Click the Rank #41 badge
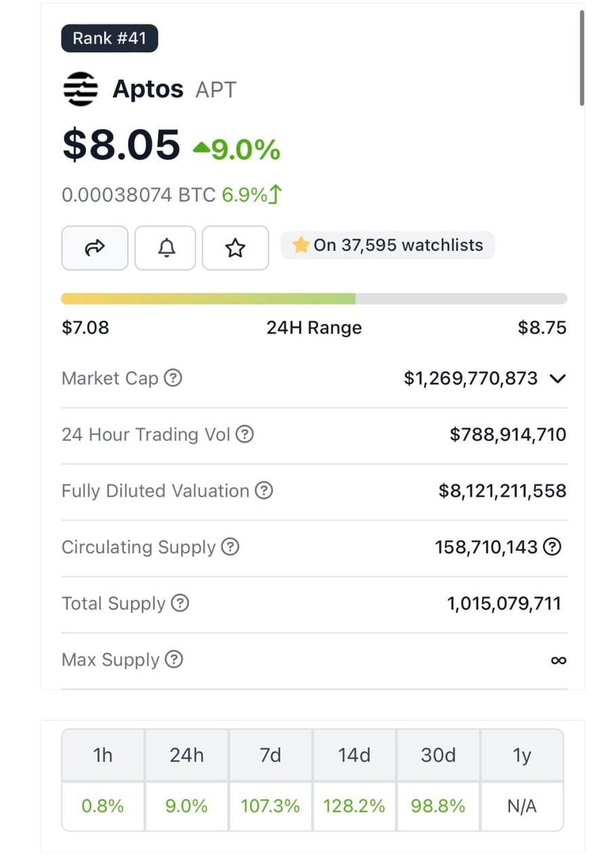This screenshot has height=868, width=614. (109, 38)
